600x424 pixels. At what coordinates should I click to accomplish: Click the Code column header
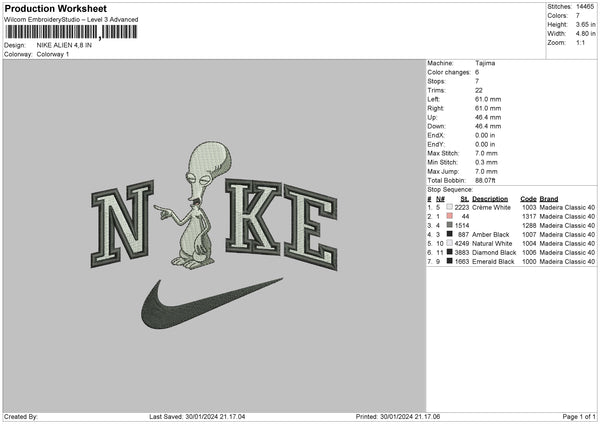528,199
